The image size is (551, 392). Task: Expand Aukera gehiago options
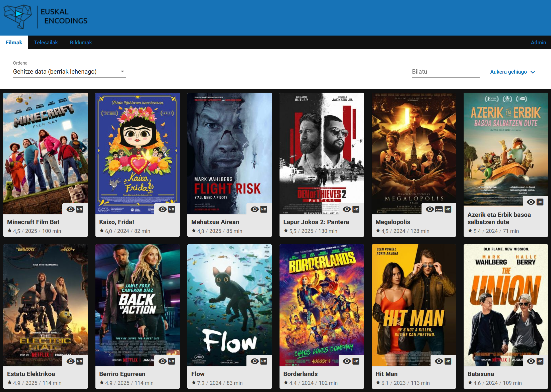click(x=512, y=72)
